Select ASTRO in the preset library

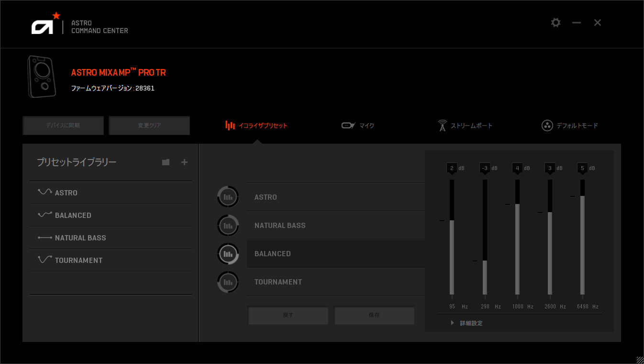pyautogui.click(x=111, y=193)
